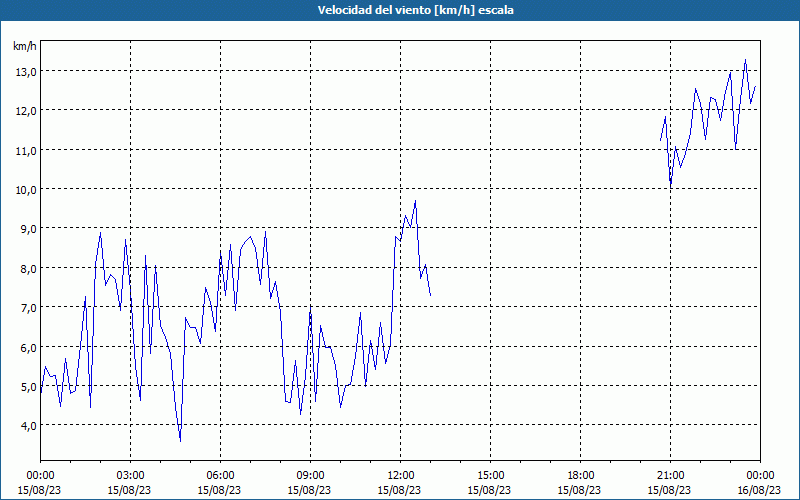Click the 00:00 label above the first 15/08/23 date

click(40, 476)
